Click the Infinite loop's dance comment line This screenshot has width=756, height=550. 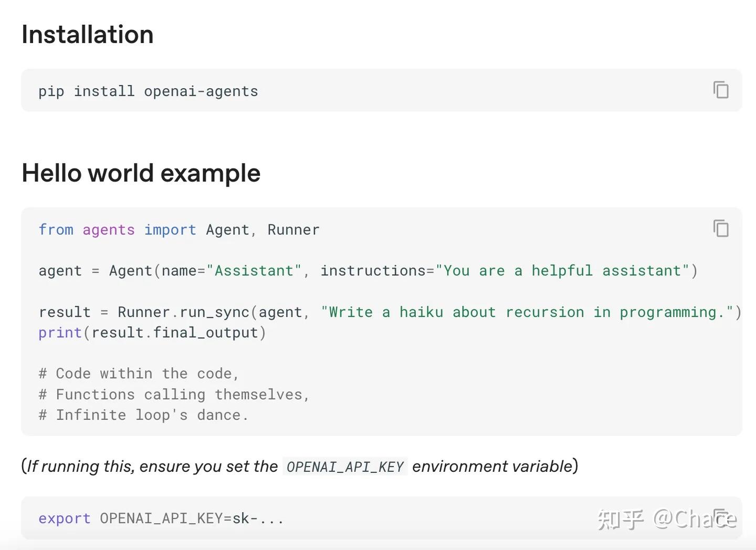point(143,414)
